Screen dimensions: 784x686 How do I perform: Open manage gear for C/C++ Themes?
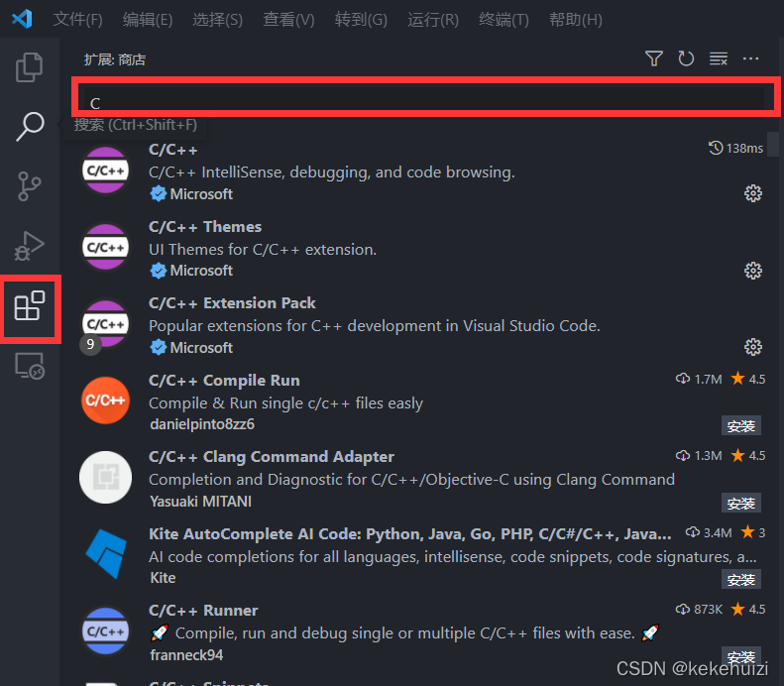click(753, 271)
